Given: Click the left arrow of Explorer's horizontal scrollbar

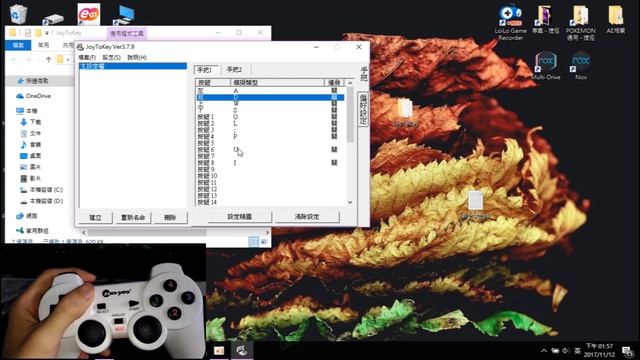Looking at the screenshot, I should [84, 233].
